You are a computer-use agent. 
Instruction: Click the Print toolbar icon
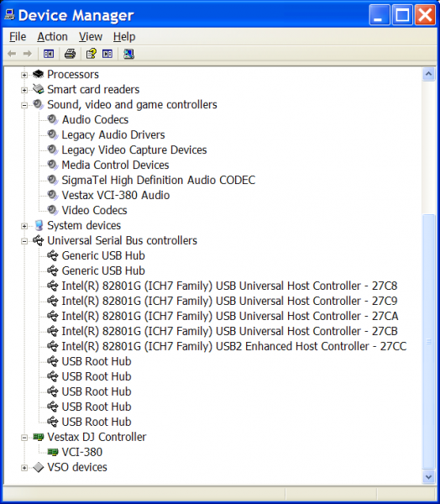[70, 54]
